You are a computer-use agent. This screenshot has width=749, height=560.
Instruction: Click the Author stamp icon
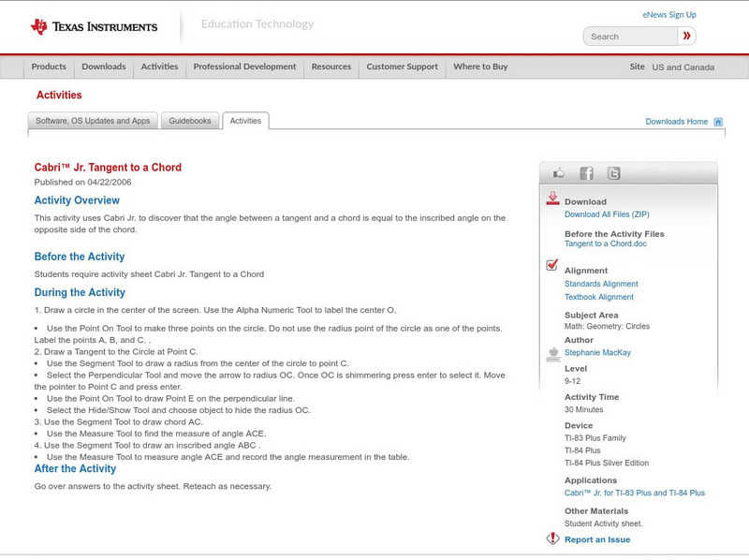(552, 354)
